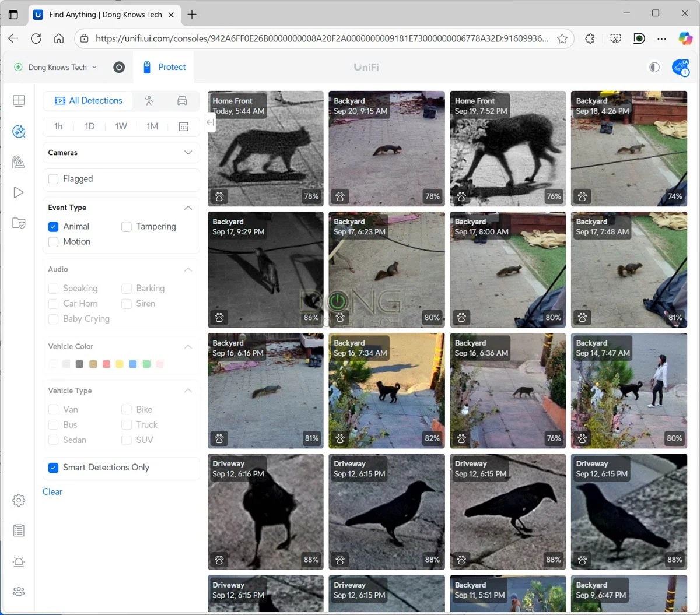The height and width of the screenshot is (615, 700).
Task: Switch to the Protect application tab
Action: [164, 68]
